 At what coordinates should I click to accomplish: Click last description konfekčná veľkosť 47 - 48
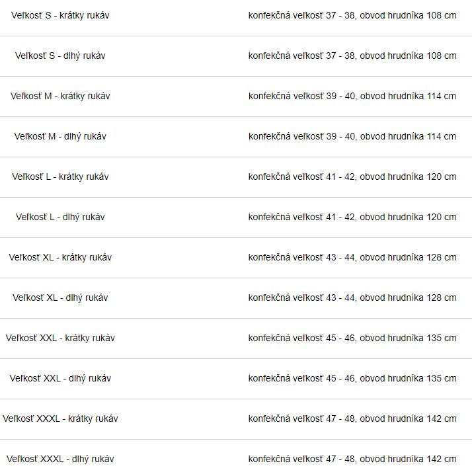pos(352,459)
